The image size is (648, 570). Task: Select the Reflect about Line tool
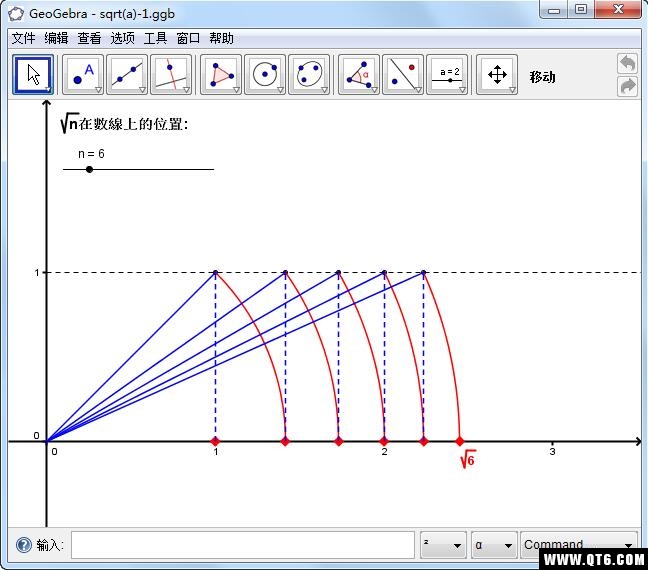[403, 75]
